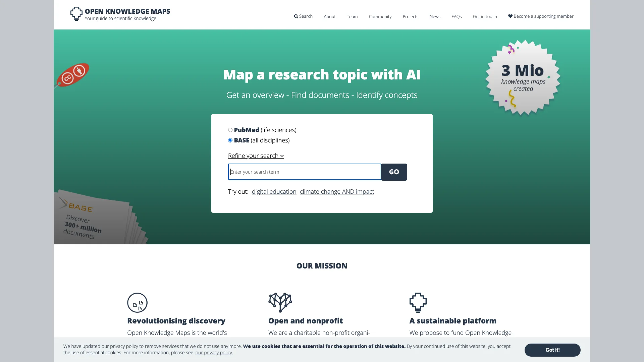Click the Become a supporting member link
This screenshot has width=644, height=362.
point(540,16)
